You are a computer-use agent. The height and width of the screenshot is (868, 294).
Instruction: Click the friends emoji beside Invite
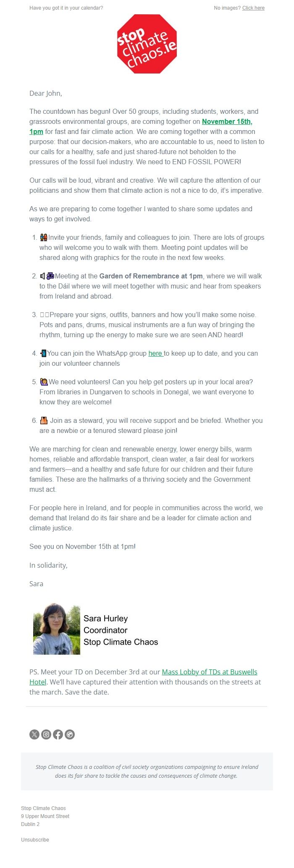pos(43,238)
